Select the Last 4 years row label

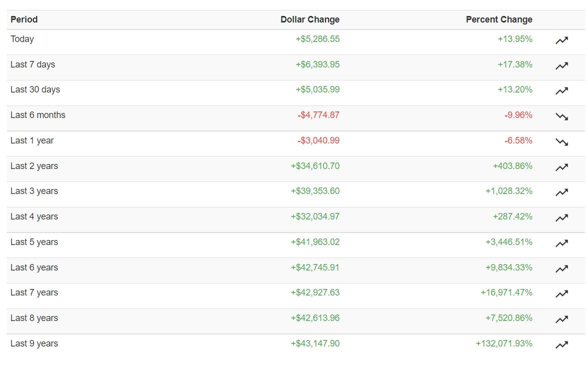click(34, 217)
